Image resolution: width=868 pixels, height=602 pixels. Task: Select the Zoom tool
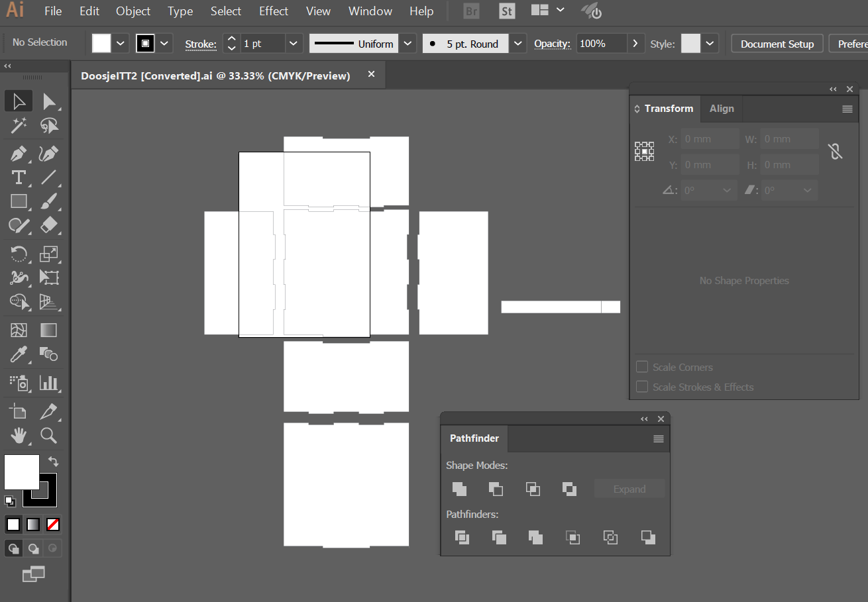pyautogui.click(x=49, y=435)
